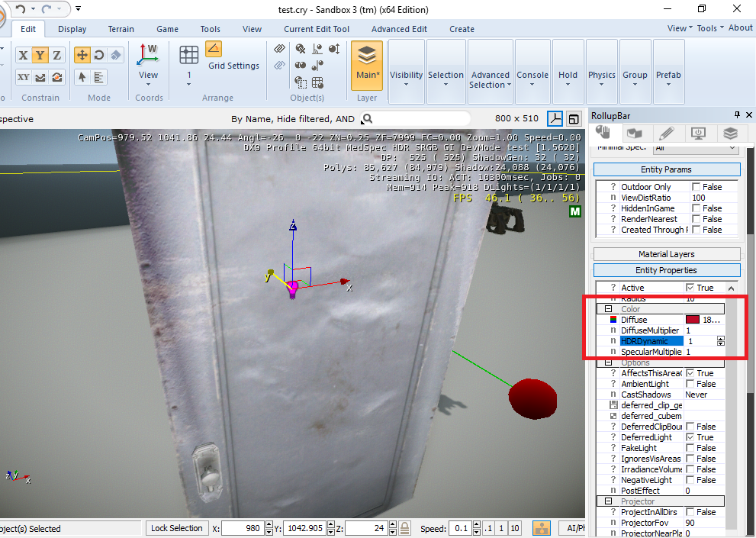Screen dimensions: 756x538
Task: Open the Layers tab in RollupBar
Action: pyautogui.click(x=731, y=132)
